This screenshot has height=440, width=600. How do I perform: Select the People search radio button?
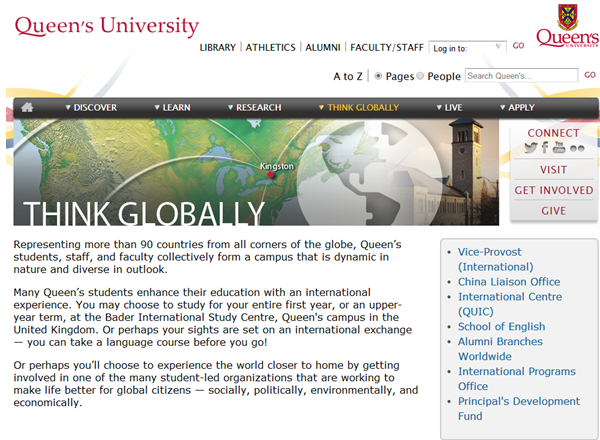pyautogui.click(x=420, y=76)
